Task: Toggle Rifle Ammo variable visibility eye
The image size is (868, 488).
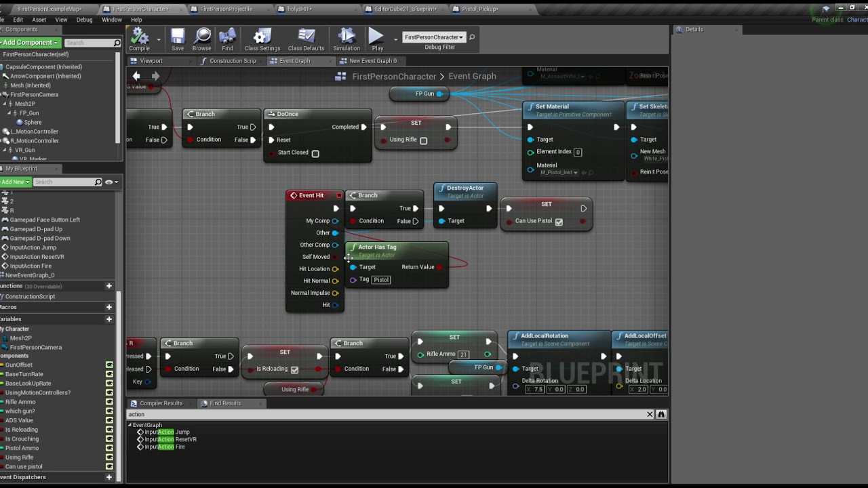Action: tap(109, 402)
